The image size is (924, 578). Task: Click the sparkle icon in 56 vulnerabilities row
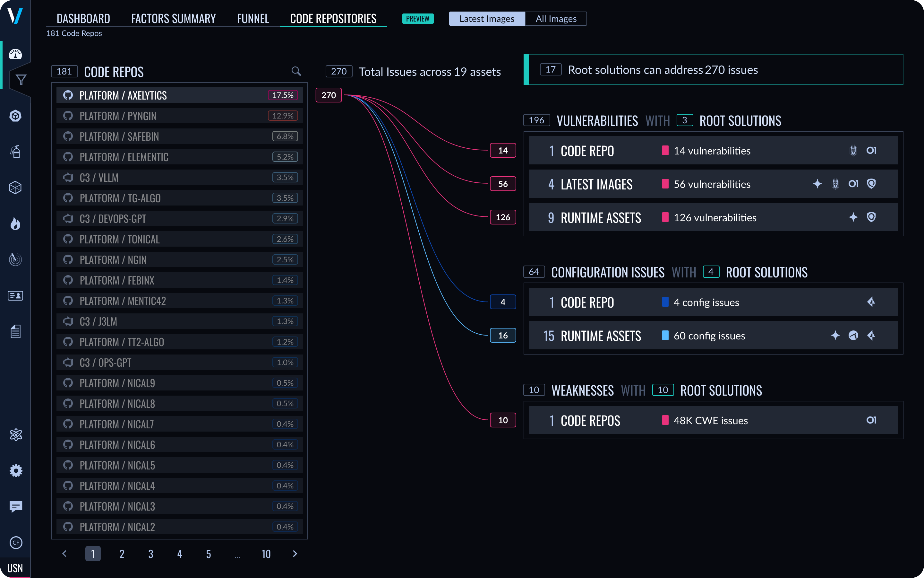[x=817, y=184]
